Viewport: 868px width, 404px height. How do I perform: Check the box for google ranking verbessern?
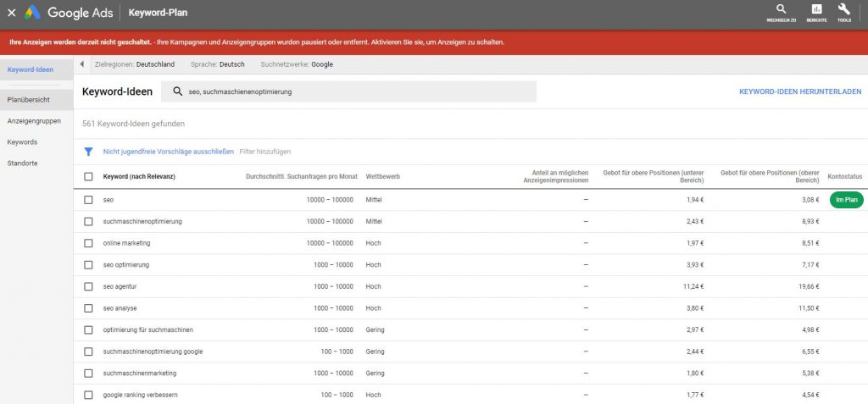(88, 396)
